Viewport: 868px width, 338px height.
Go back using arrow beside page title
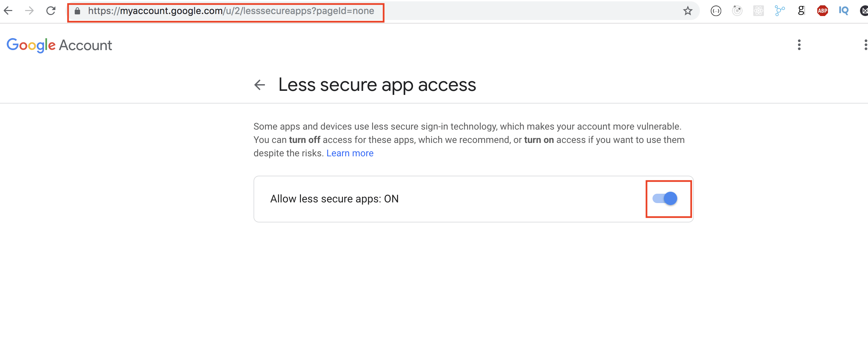[x=260, y=85]
